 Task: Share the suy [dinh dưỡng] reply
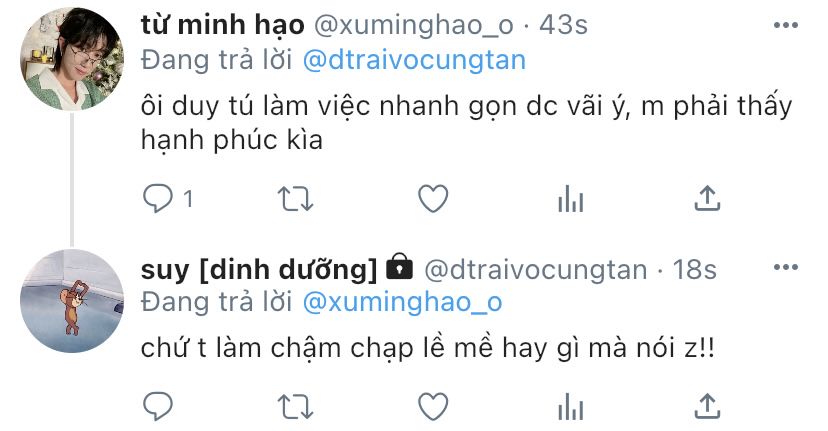click(x=707, y=407)
